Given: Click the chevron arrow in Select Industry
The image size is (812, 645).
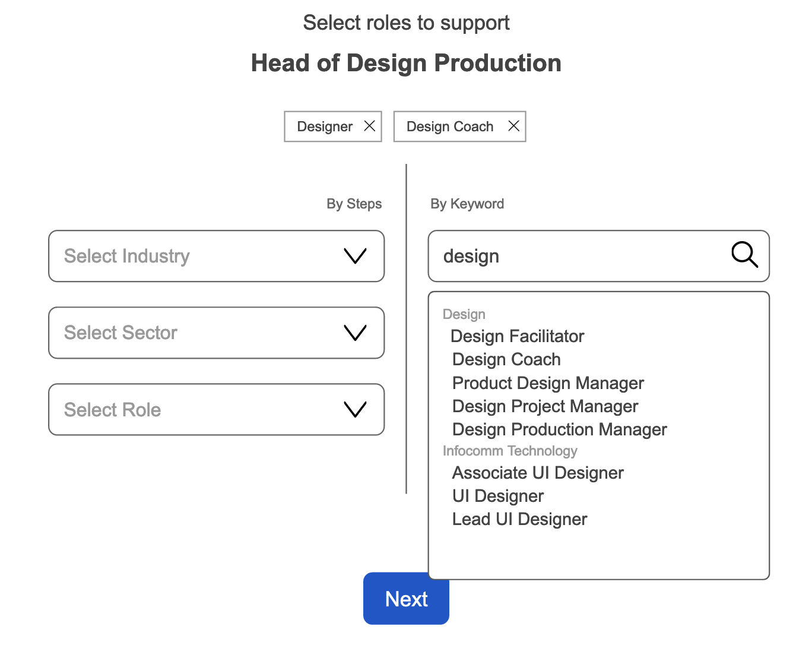Looking at the screenshot, I should (x=355, y=256).
